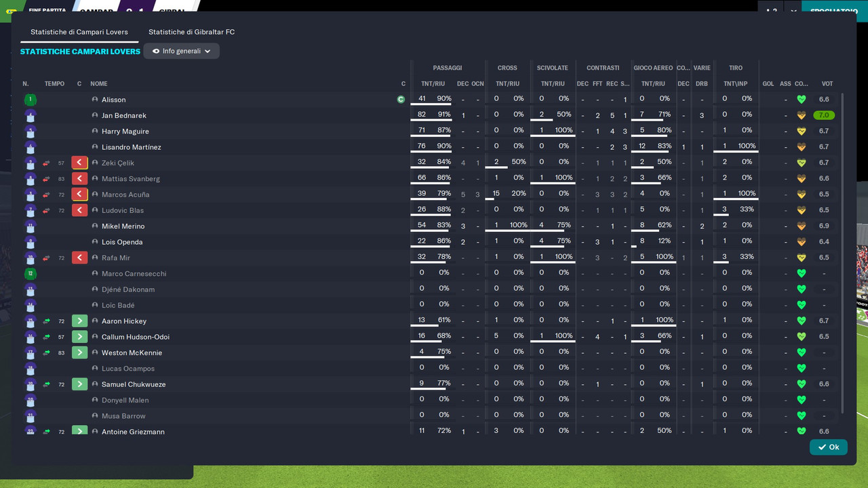Click substitution swap icon in Zeki Çelik row
The width and height of the screenshot is (868, 488).
[47, 163]
